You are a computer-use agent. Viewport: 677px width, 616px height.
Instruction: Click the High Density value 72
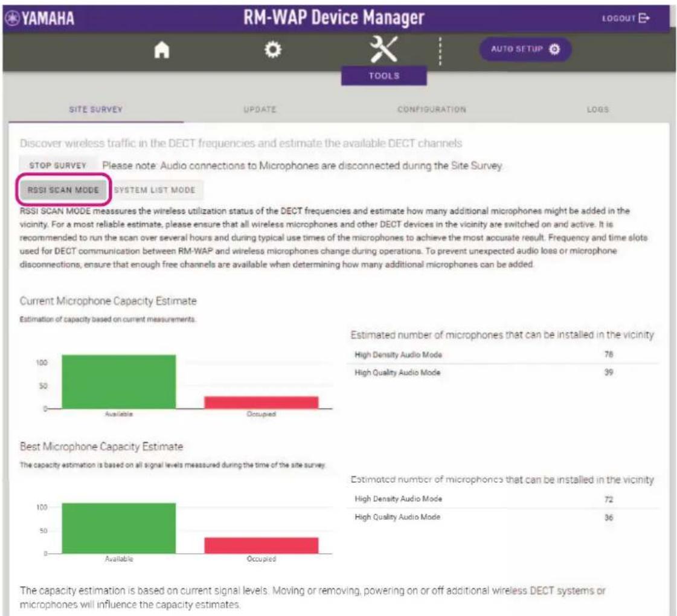pyautogui.click(x=609, y=499)
